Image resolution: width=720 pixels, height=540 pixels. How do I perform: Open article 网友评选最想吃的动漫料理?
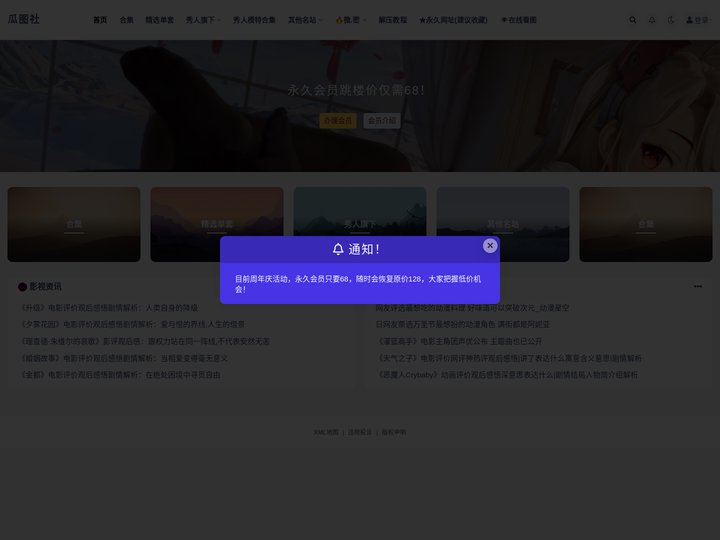(x=472, y=308)
